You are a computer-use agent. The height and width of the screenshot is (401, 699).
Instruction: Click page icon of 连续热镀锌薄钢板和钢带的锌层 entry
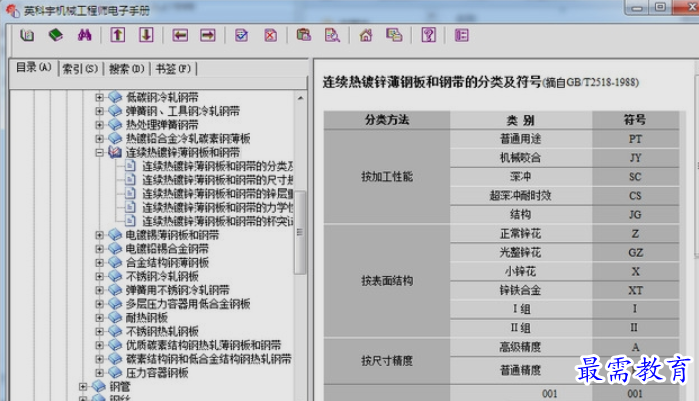130,193
